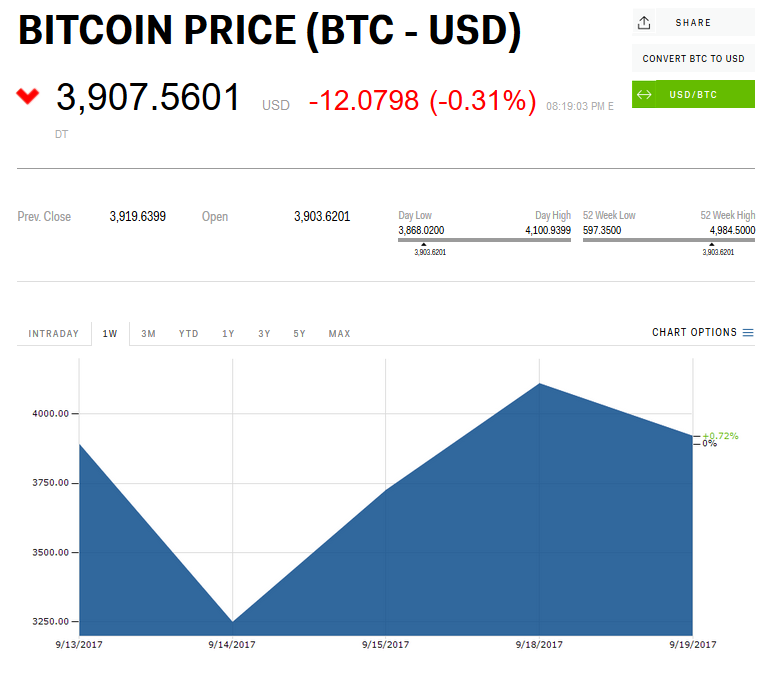Click the share upload icon
Image resolution: width=768 pixels, height=673 pixels.
pyautogui.click(x=644, y=22)
